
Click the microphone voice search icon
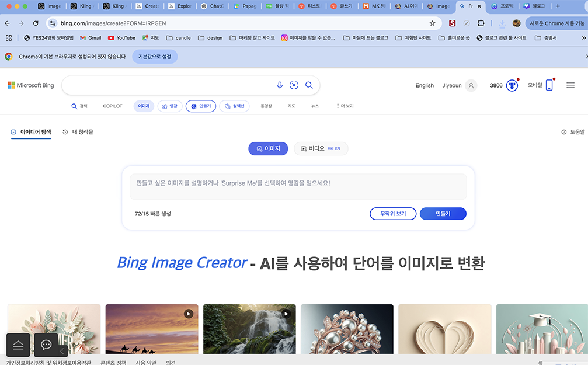coord(280,85)
